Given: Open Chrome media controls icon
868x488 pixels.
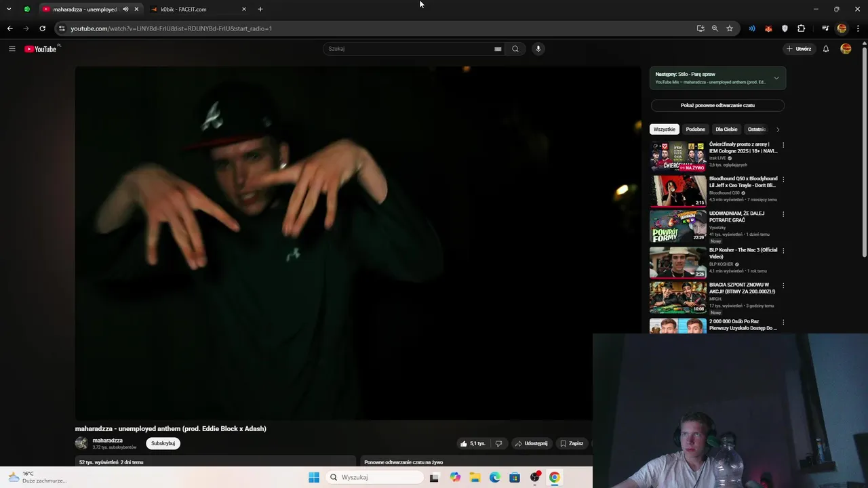Looking at the screenshot, I should pyautogui.click(x=825, y=28).
